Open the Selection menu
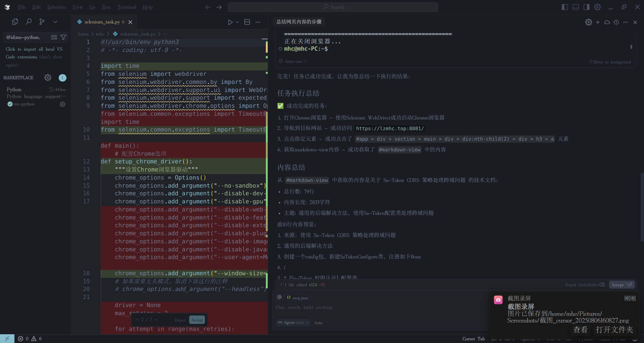This screenshot has height=343, width=644. [56, 7]
